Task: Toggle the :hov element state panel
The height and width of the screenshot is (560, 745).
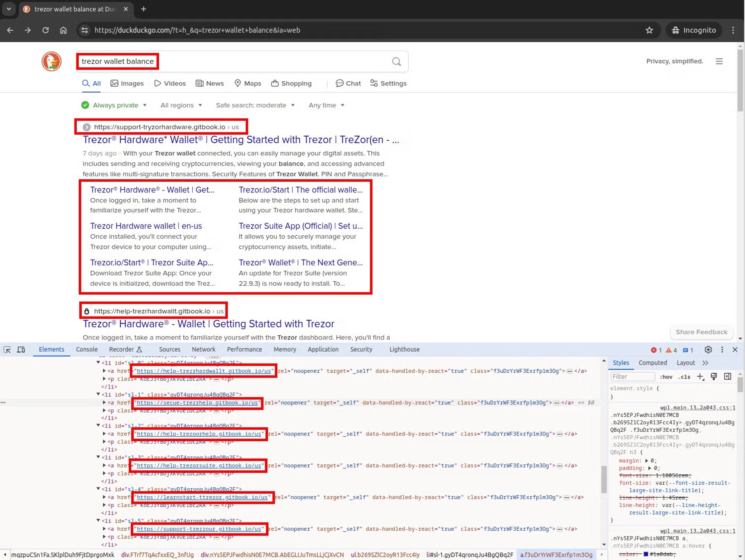Action: (x=666, y=377)
